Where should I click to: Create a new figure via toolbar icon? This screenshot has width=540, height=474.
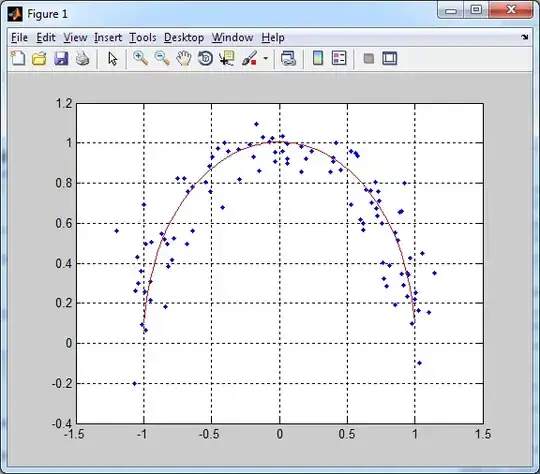click(18, 58)
